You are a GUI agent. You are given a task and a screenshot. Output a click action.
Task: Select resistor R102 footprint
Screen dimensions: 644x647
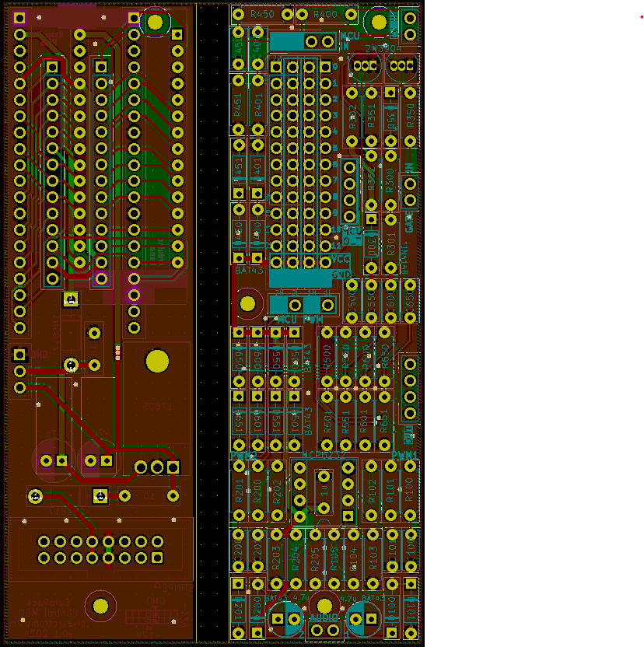[x=371, y=491]
